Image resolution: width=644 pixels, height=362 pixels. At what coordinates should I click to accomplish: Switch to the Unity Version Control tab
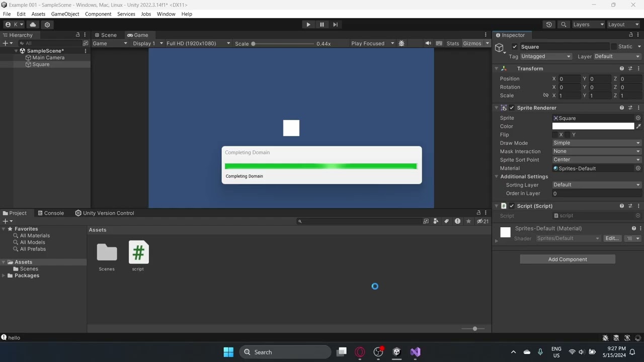(x=105, y=213)
